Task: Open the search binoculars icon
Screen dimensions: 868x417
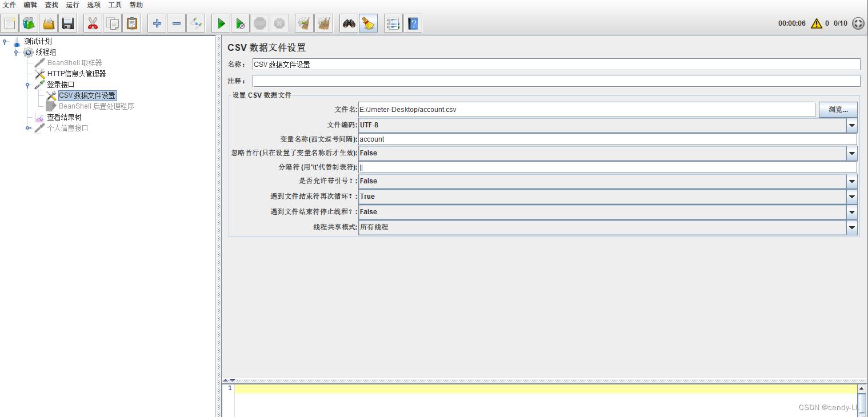Action: click(349, 23)
